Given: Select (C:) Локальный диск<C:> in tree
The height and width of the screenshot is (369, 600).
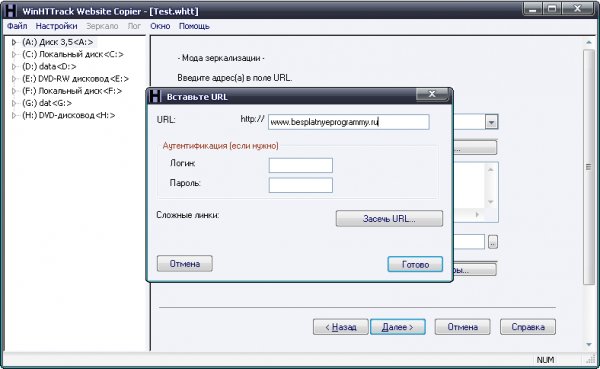Looking at the screenshot, I should pos(73,54).
